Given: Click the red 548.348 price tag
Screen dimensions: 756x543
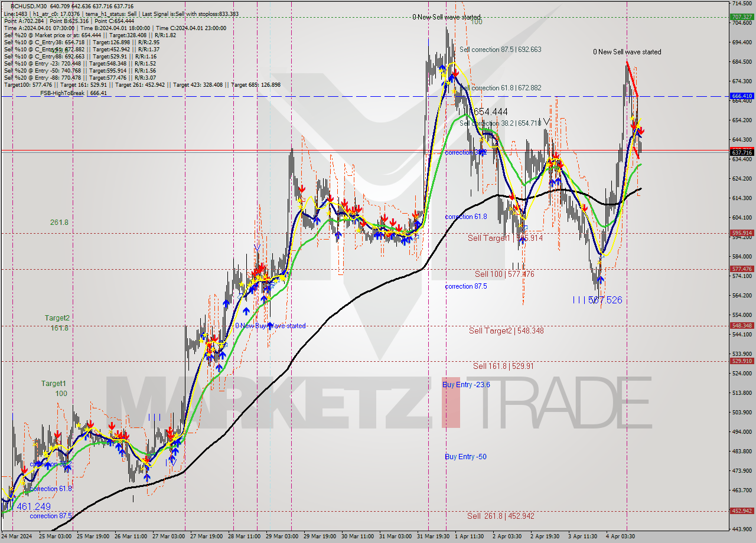Looking at the screenshot, I should (742, 326).
